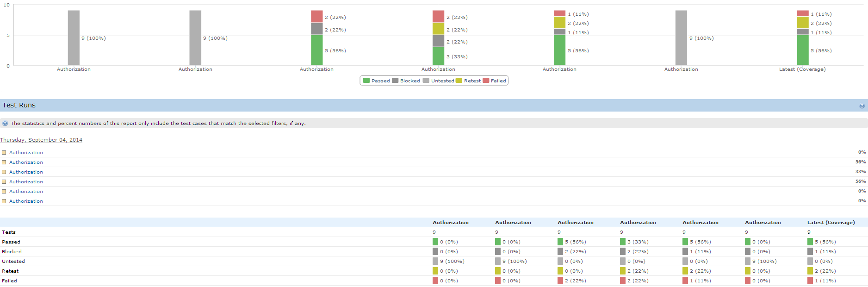The height and width of the screenshot is (287, 868).
Task: Click the yellow Retest swatch in legend
Action: tap(459, 81)
